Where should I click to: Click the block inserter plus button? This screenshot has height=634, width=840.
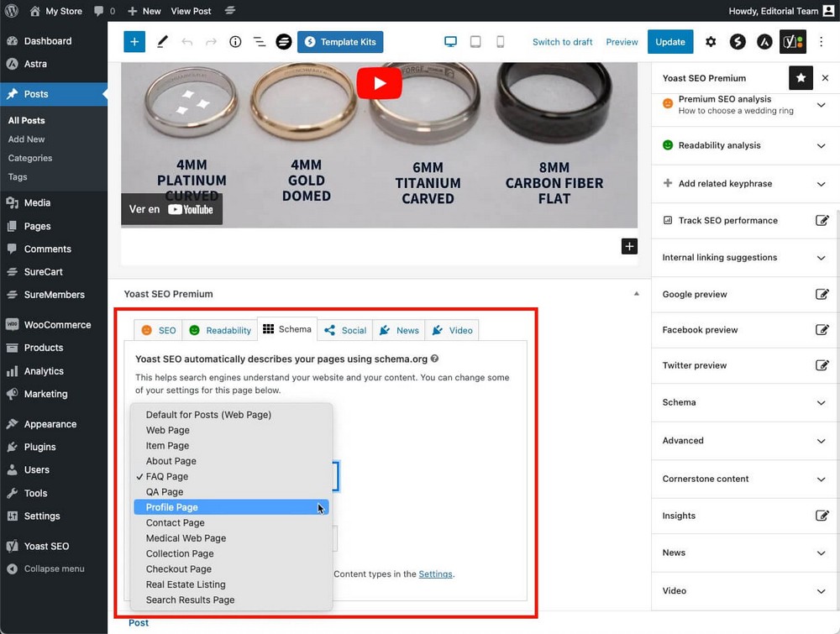(x=134, y=42)
